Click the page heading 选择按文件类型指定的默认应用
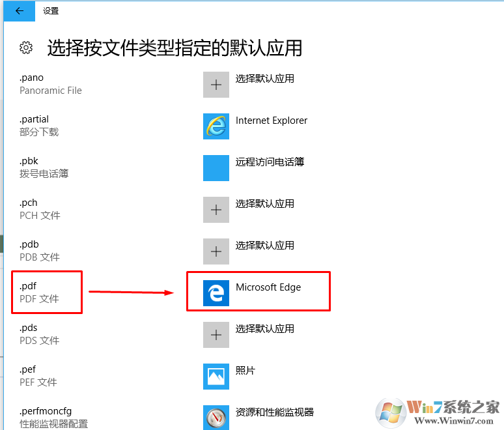 point(175,48)
